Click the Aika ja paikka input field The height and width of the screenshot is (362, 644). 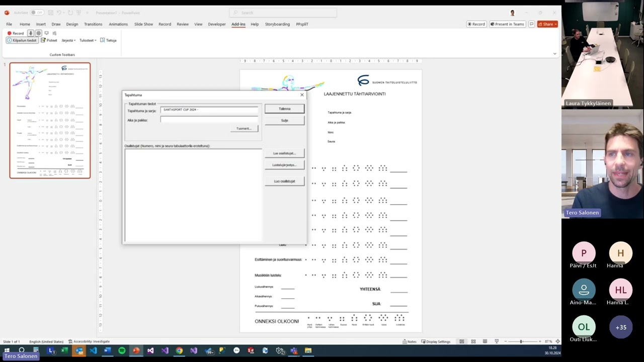[209, 119]
